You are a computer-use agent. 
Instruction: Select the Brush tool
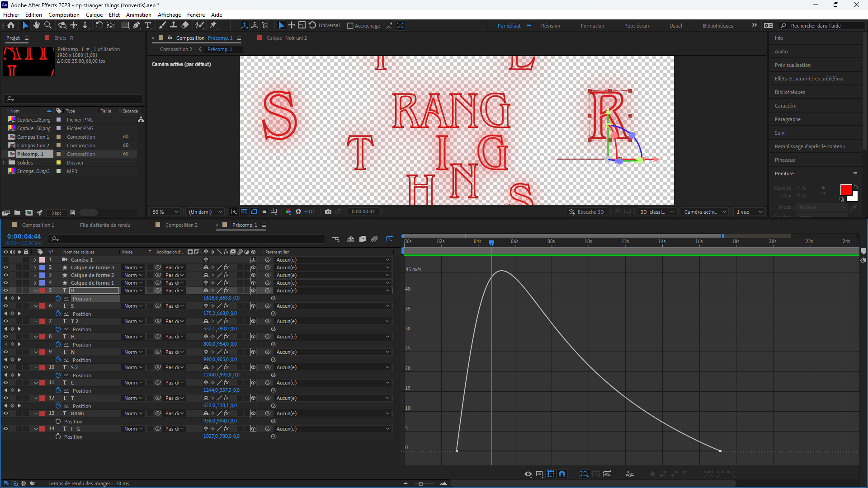[162, 25]
